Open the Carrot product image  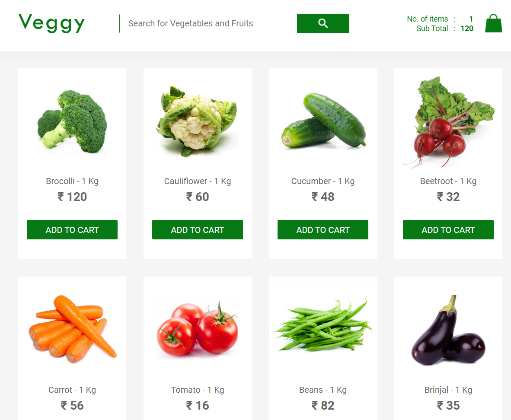72,328
